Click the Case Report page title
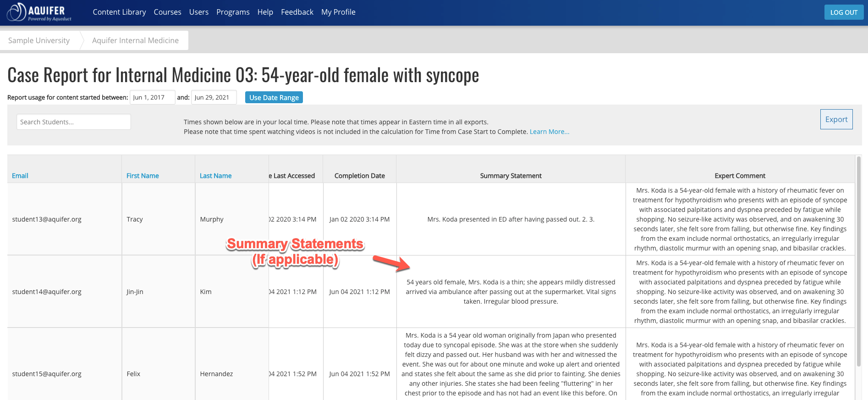This screenshot has width=868, height=400. pyautogui.click(x=243, y=75)
